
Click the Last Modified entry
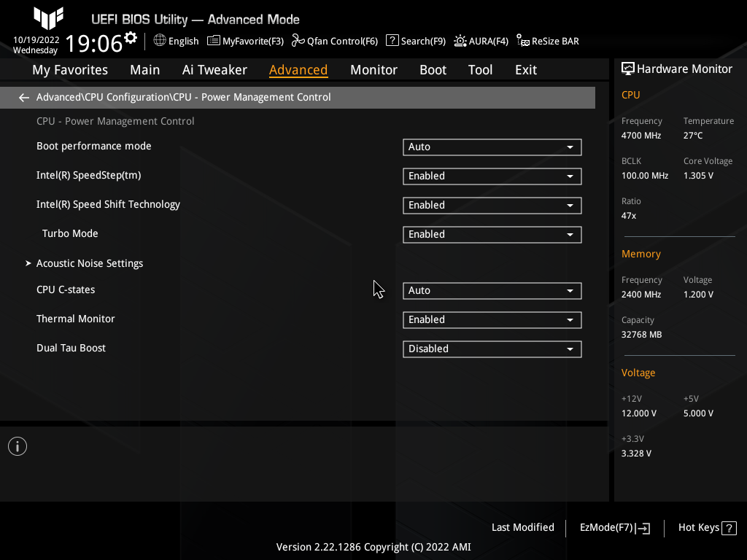(x=522, y=527)
